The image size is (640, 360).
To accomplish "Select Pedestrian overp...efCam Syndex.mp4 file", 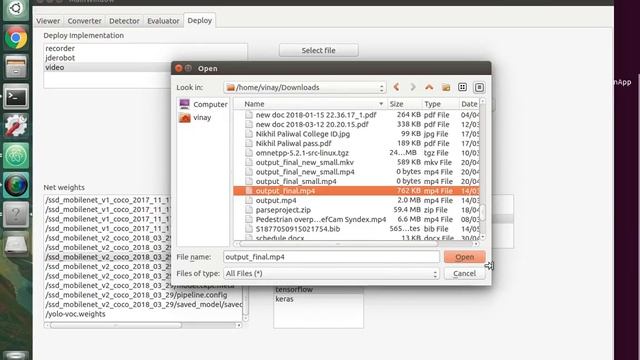I will 356,220.
